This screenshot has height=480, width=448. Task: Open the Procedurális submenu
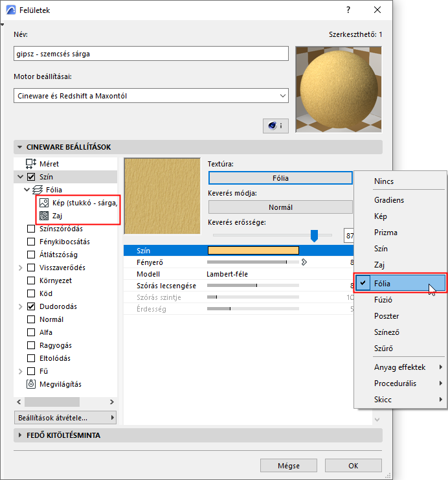[x=400, y=383]
